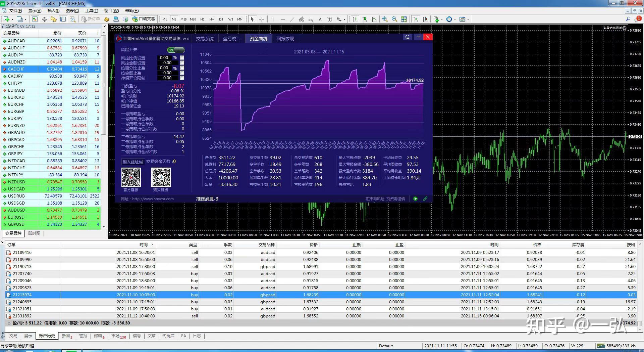Open the Strategy Tester magnifier icon
This screenshot has width=644, height=352.
[x=72, y=19]
